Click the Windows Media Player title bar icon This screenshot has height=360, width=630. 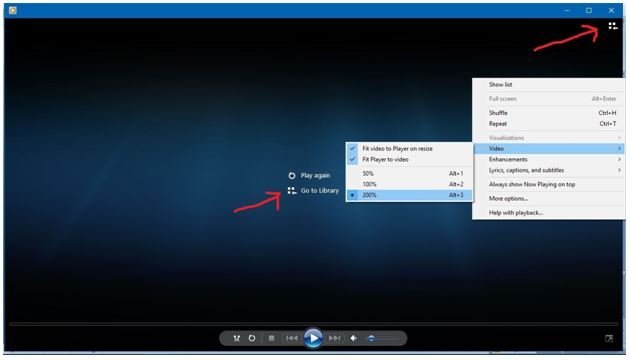point(12,10)
